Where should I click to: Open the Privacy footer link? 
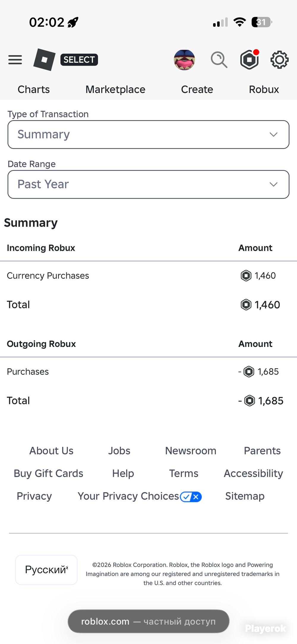tap(34, 496)
